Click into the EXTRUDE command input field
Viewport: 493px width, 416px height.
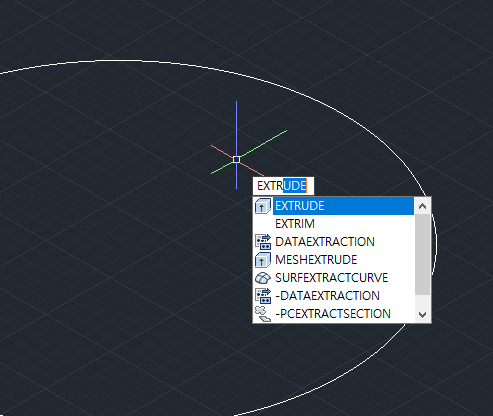click(283, 186)
